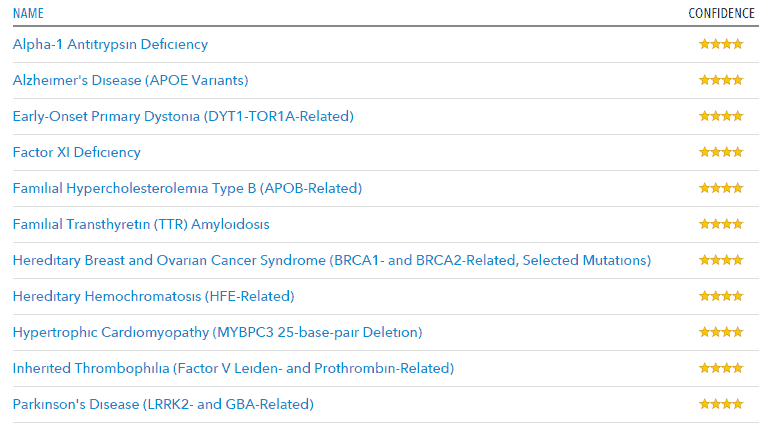Click confidence stars for Factor XI Deficiency
759x424 pixels.
(721, 152)
